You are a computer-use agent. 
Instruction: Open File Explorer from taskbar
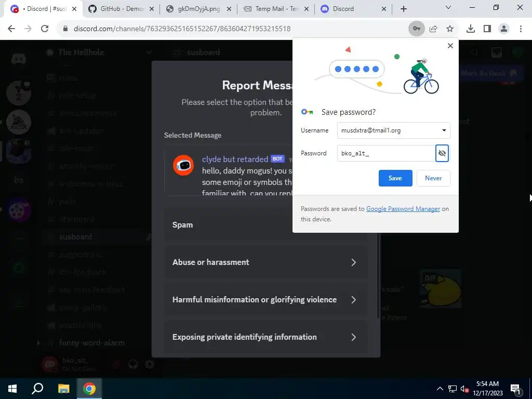coord(63,389)
